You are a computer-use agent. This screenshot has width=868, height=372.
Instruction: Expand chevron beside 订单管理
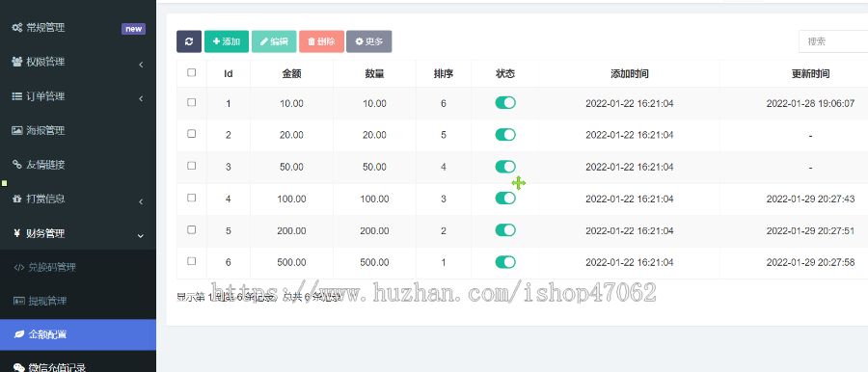(x=141, y=99)
